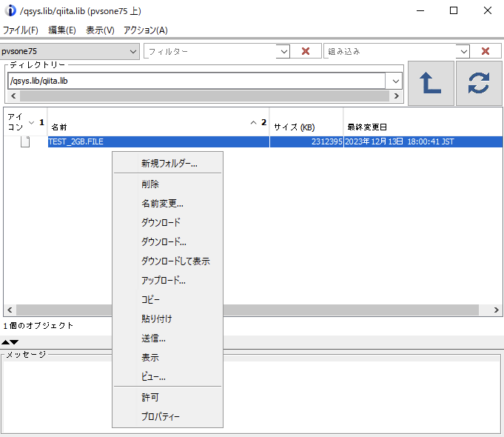Choose 送信... in the context menu
The image size is (504, 437).
167,338
